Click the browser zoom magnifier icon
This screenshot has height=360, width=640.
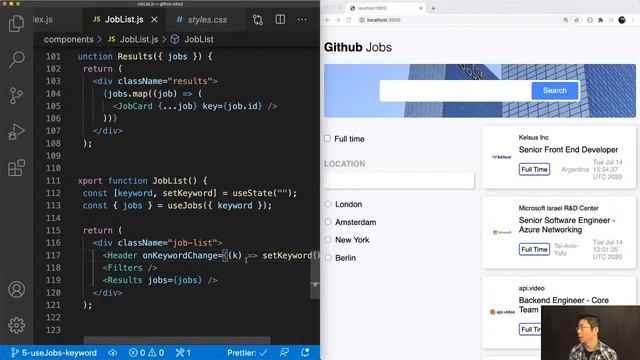point(566,20)
